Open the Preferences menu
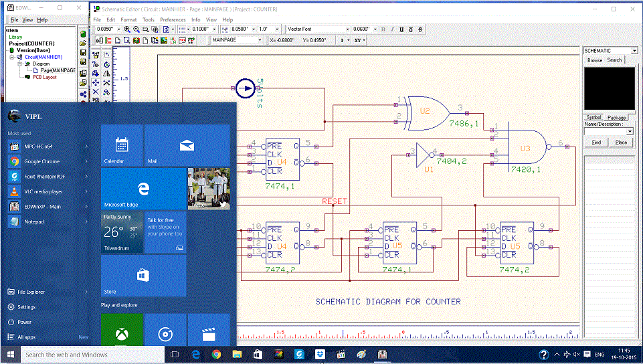643x364 pixels. point(173,19)
